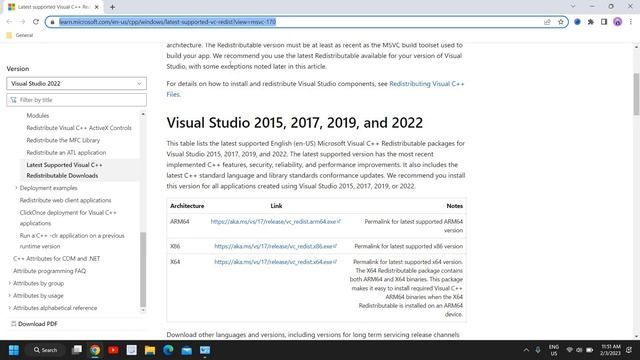Open Run a C++ -clr application item
The height and width of the screenshot is (360, 640).
[x=72, y=241]
